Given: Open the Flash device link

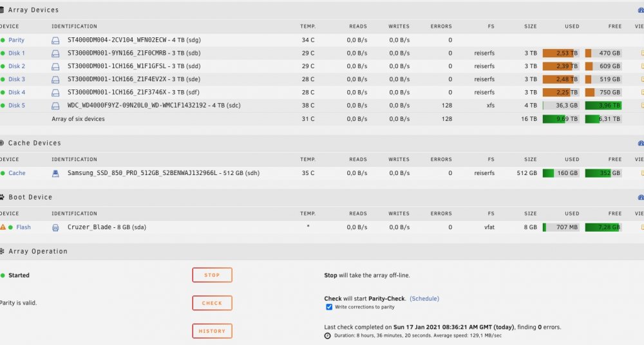Looking at the screenshot, I should pyautogui.click(x=23, y=227).
